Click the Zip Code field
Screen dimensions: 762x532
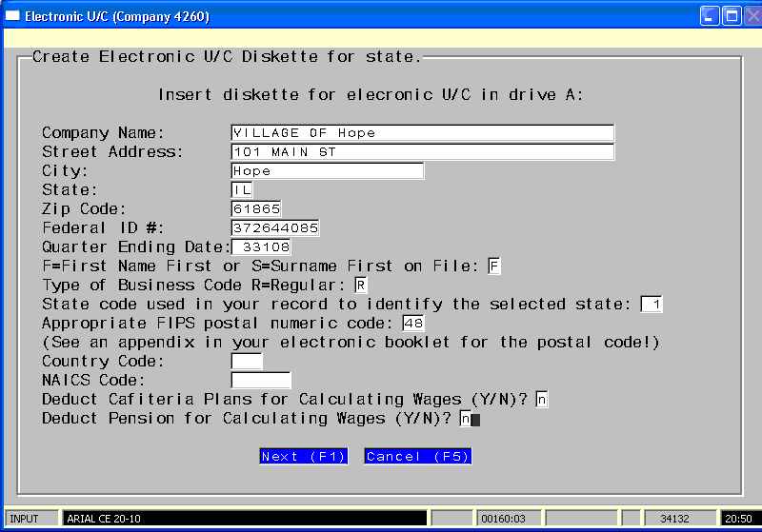[255, 209]
